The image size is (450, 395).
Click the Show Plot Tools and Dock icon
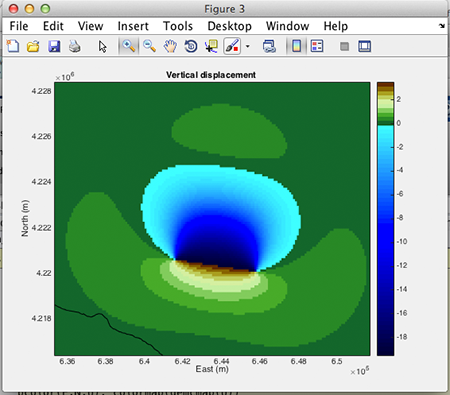[364, 46]
